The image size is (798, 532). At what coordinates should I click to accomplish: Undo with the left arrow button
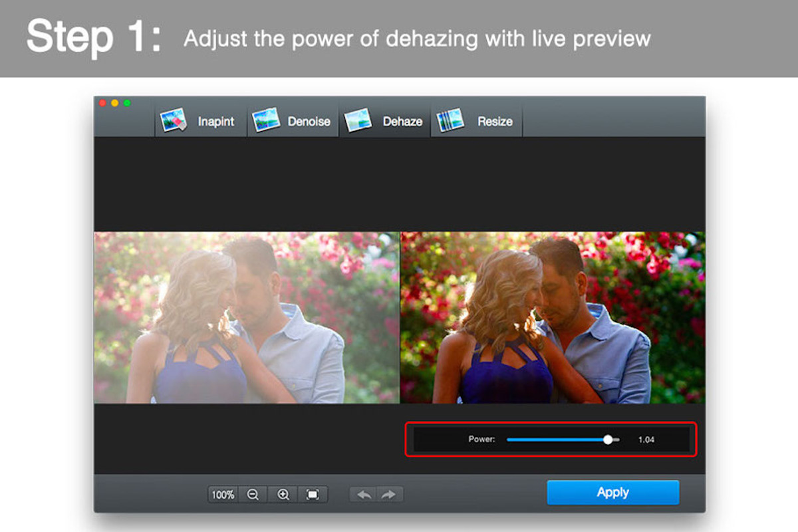364,494
